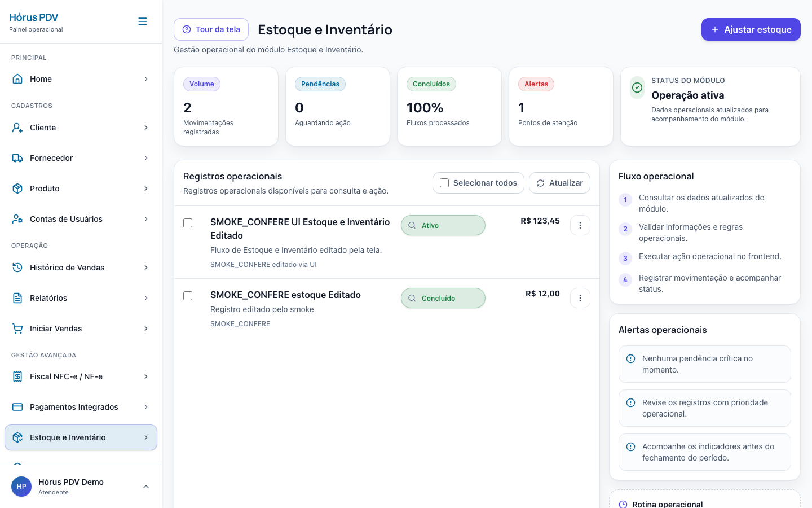
Task: Click the Fornecedor truck icon
Action: click(x=17, y=158)
